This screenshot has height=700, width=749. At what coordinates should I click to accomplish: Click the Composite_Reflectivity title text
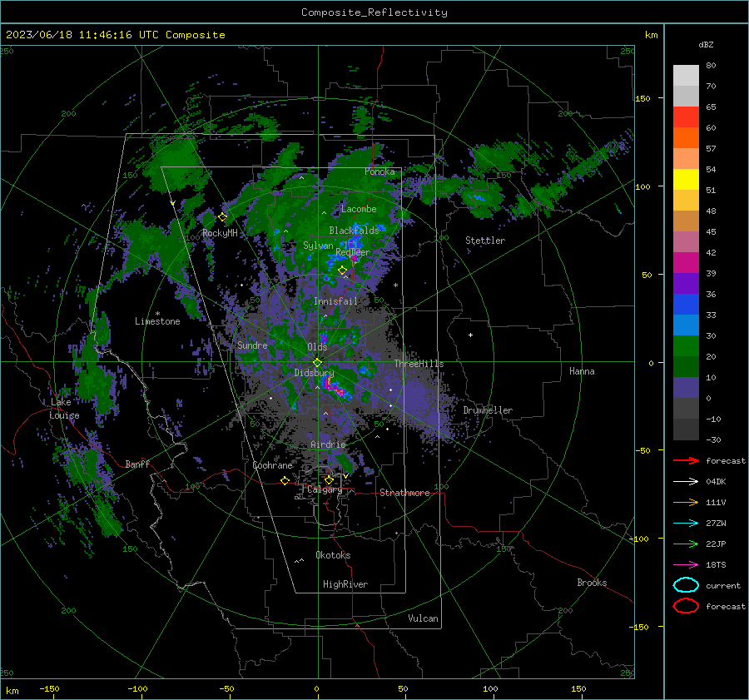coord(374,12)
